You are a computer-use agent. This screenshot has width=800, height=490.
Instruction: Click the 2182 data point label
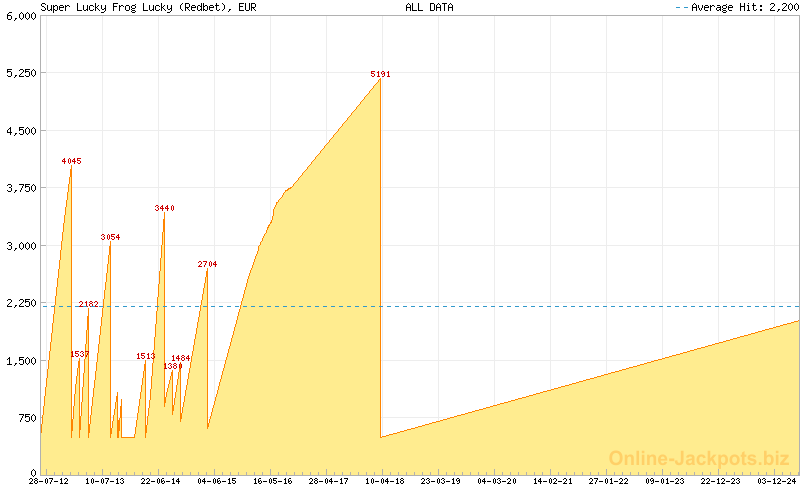pyautogui.click(x=88, y=304)
